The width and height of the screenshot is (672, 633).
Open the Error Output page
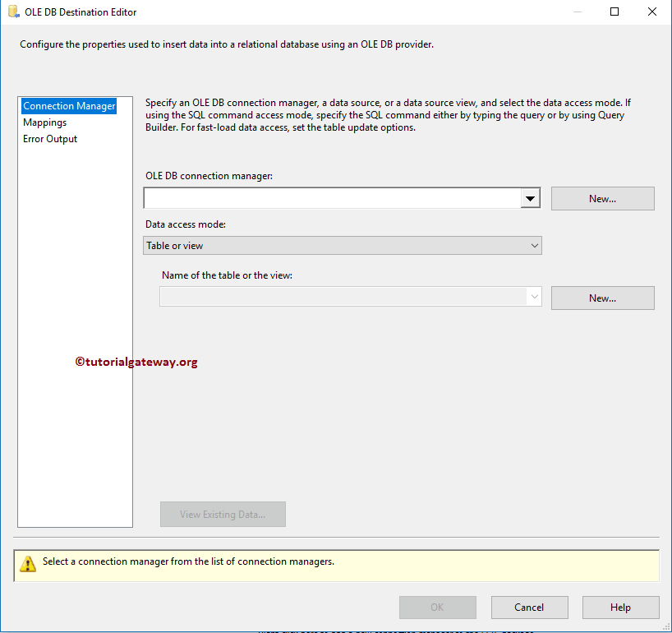pyautogui.click(x=50, y=139)
